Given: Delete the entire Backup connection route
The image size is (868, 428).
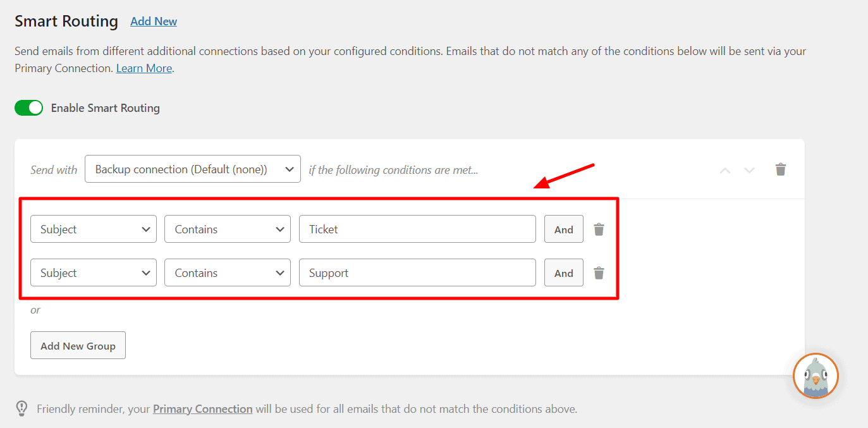Looking at the screenshot, I should (781, 169).
